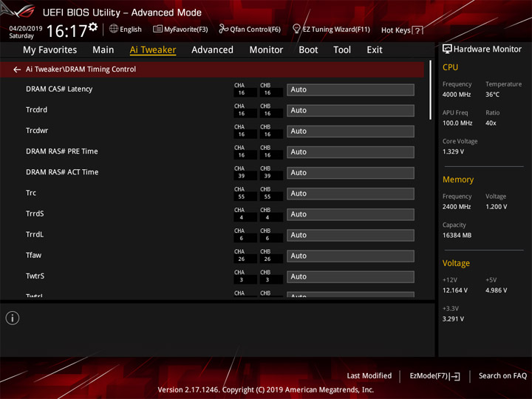The image size is (532, 399).
Task: Open Search on FAQ link
Action: click(502, 375)
